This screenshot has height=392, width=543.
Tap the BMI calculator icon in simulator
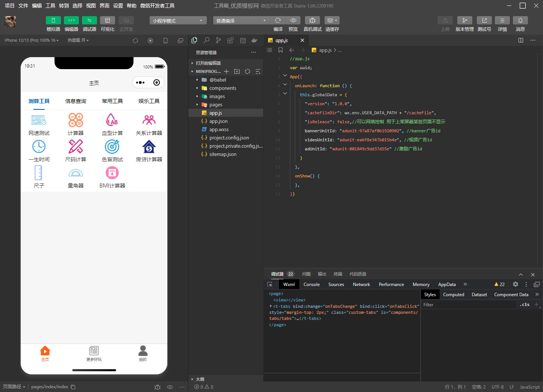click(112, 173)
